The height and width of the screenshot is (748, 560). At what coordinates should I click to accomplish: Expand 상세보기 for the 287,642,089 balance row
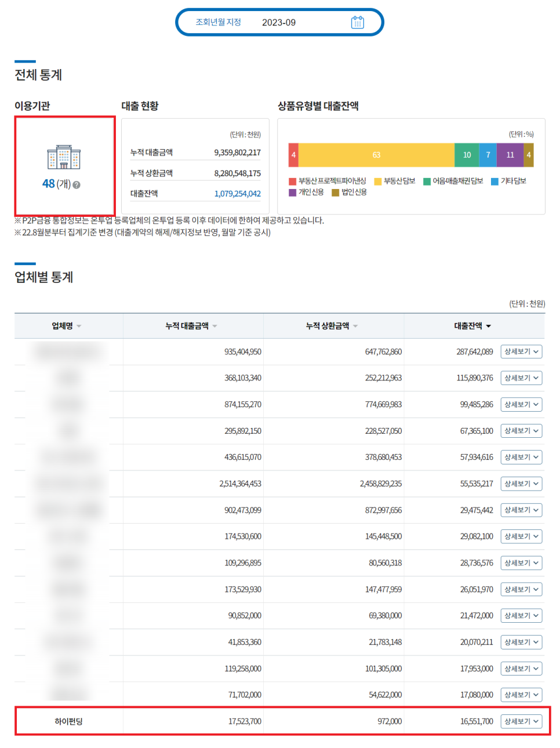click(x=521, y=352)
